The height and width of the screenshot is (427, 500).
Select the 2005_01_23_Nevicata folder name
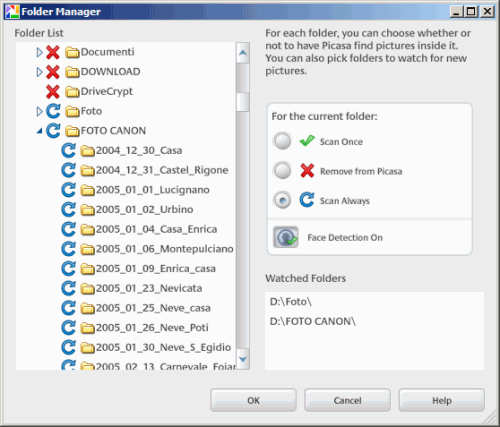click(x=149, y=288)
